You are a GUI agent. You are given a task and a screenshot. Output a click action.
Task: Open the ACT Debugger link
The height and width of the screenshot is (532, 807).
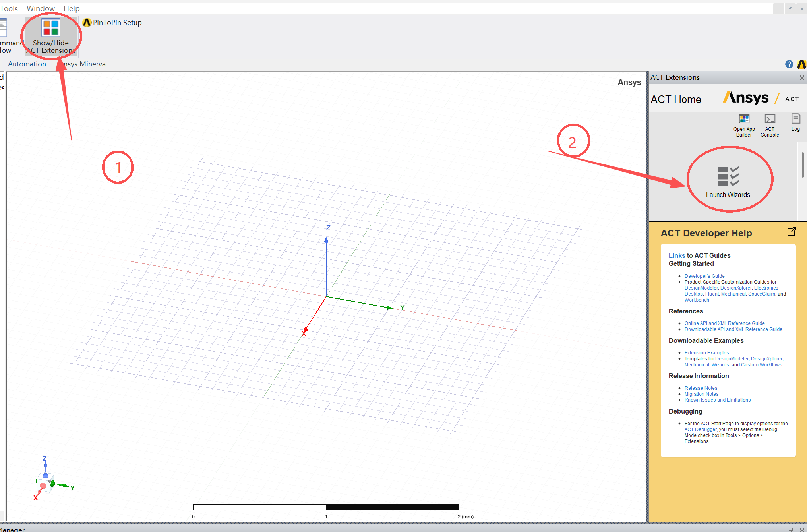[701, 429]
